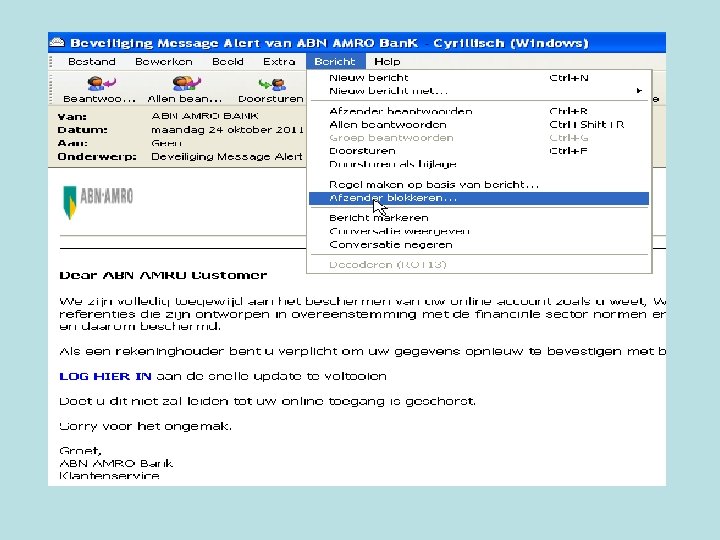Image resolution: width=720 pixels, height=540 pixels.
Task: Open the Bestand menu
Action: (x=91, y=62)
